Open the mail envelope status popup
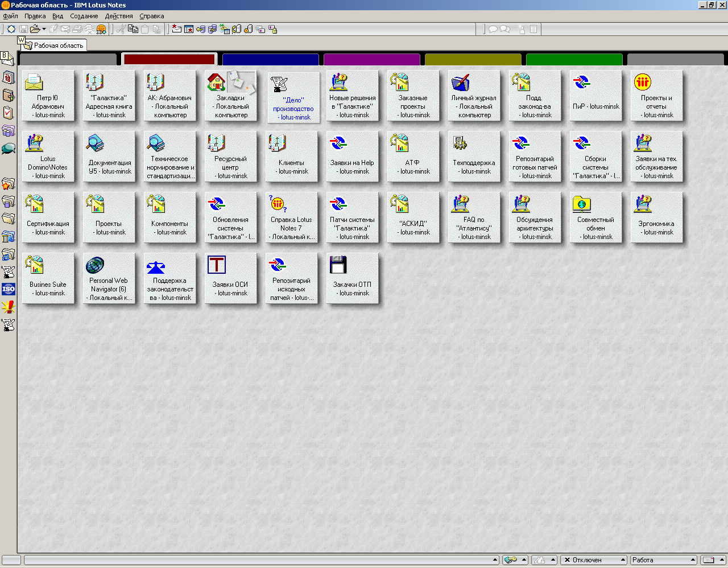Viewport: 728px width, 568px height. coord(713,560)
